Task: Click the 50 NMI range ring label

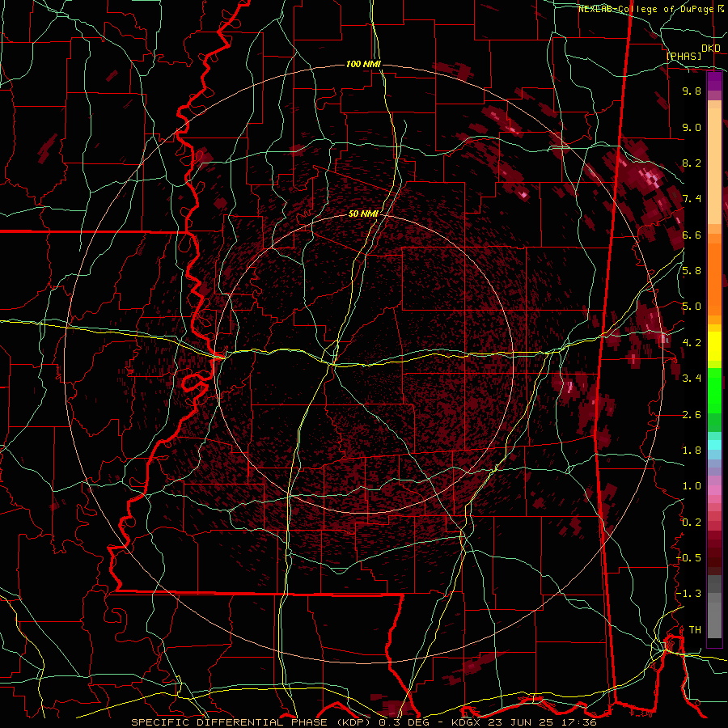Action: tap(363, 214)
